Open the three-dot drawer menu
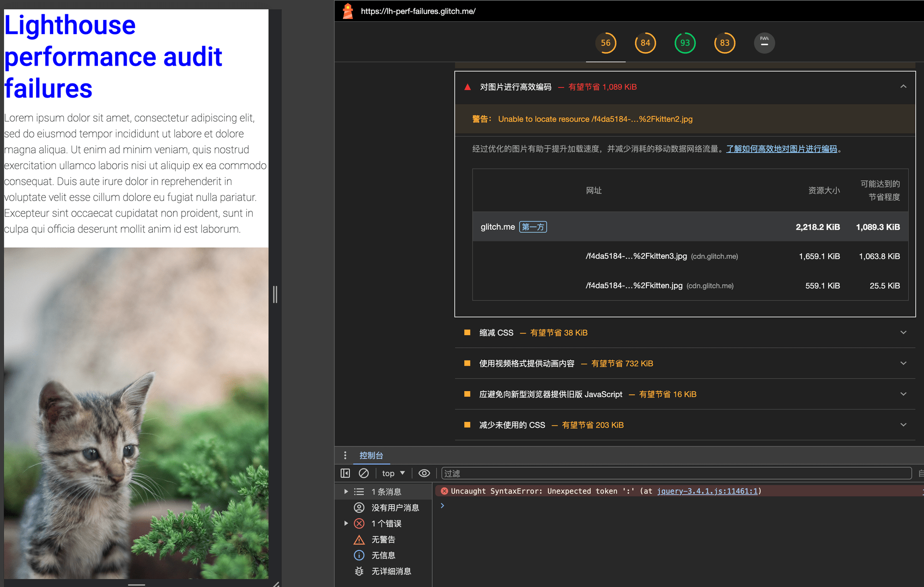The height and width of the screenshot is (587, 924). pyautogui.click(x=345, y=455)
